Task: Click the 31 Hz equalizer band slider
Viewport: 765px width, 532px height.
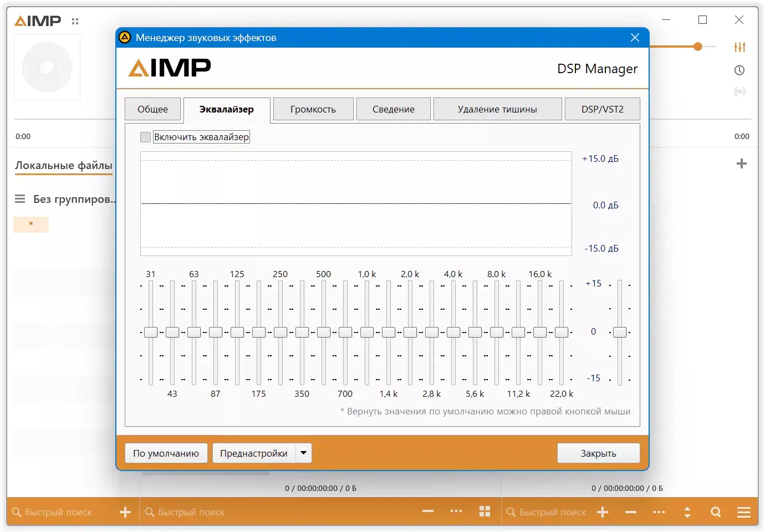Action: [151, 332]
